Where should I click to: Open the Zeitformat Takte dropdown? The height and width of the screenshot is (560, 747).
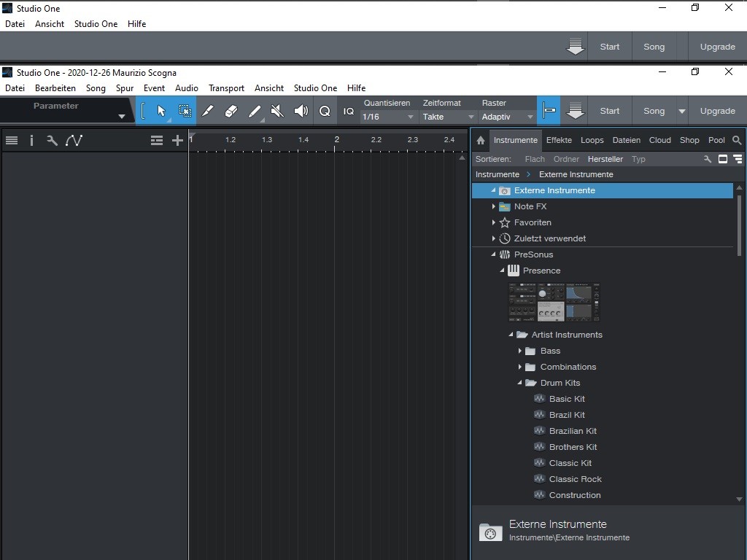click(448, 117)
